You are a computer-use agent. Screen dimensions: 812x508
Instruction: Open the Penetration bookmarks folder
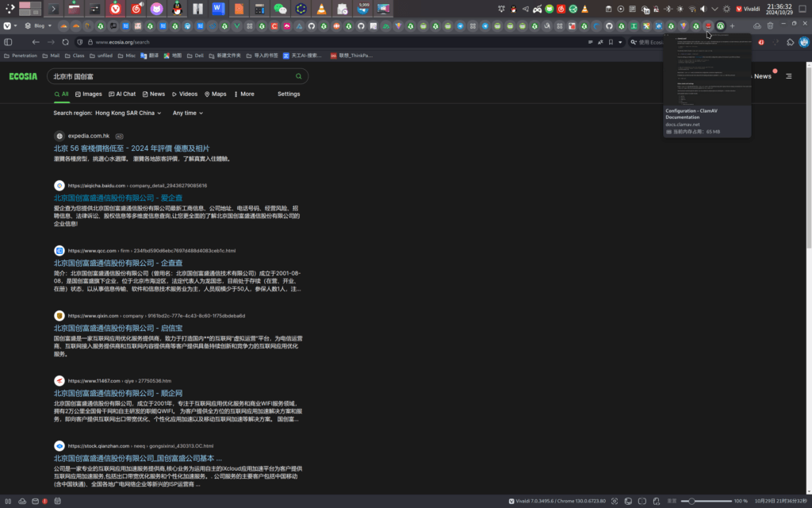pyautogui.click(x=21, y=56)
